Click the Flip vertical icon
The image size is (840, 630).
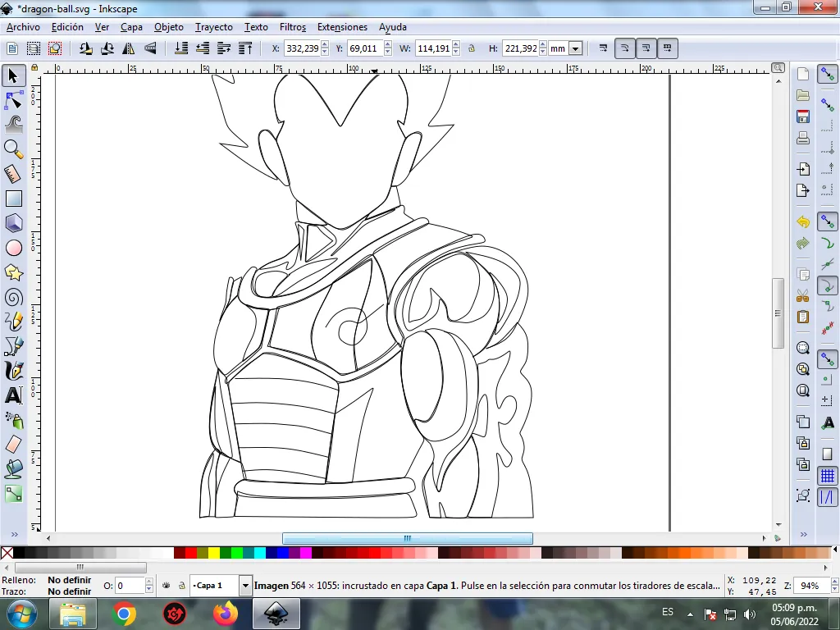pos(150,48)
